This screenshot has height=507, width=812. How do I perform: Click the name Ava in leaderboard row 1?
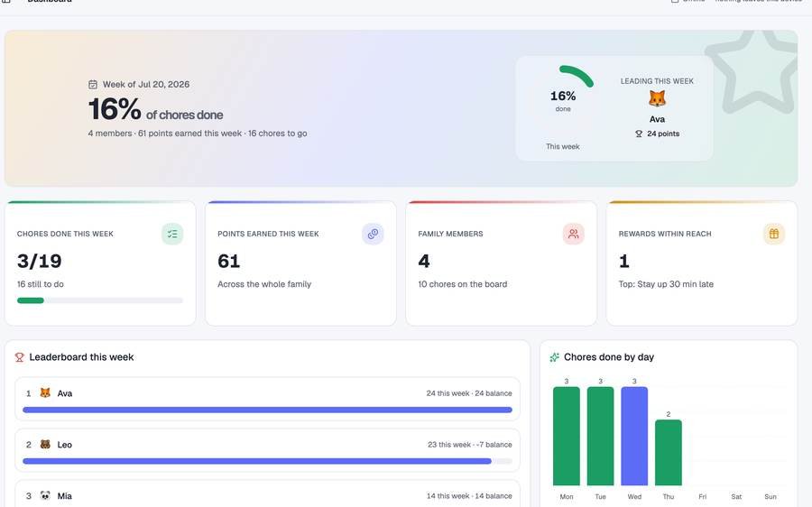[65, 393]
